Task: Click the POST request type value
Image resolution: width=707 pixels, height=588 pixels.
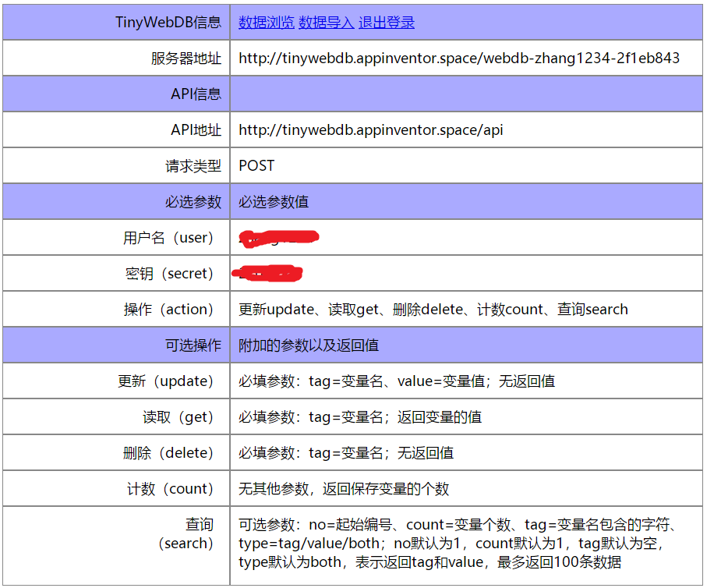Action: [256, 165]
